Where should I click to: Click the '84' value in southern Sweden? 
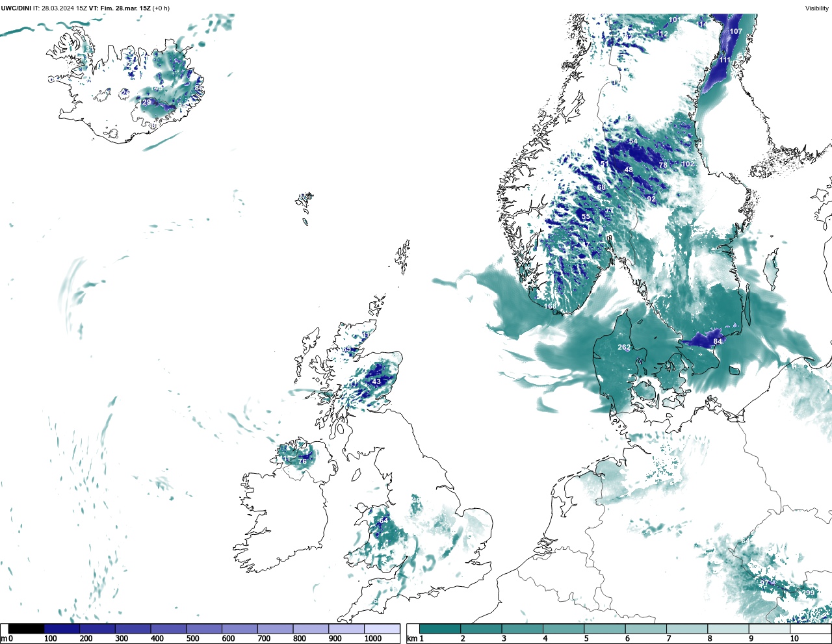[718, 341]
